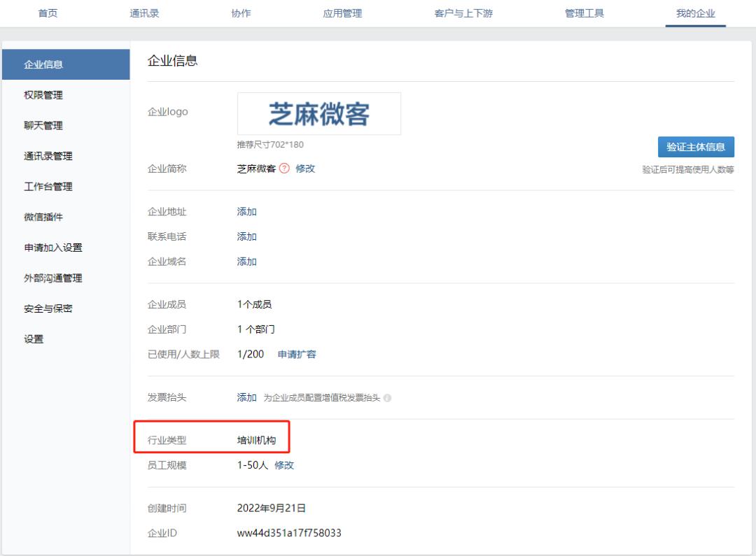Viewport: 756px width, 556px height.
Task: Open the 应用管理 tab
Action: tap(340, 12)
